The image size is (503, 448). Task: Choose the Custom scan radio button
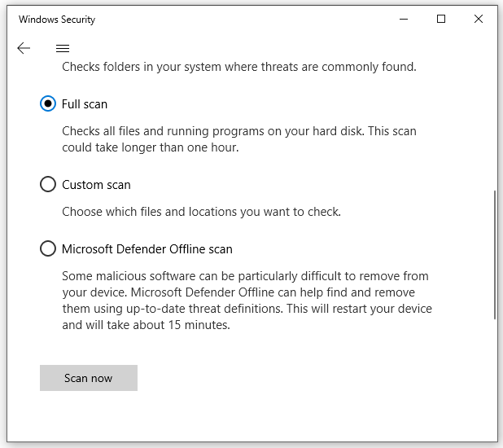48,185
